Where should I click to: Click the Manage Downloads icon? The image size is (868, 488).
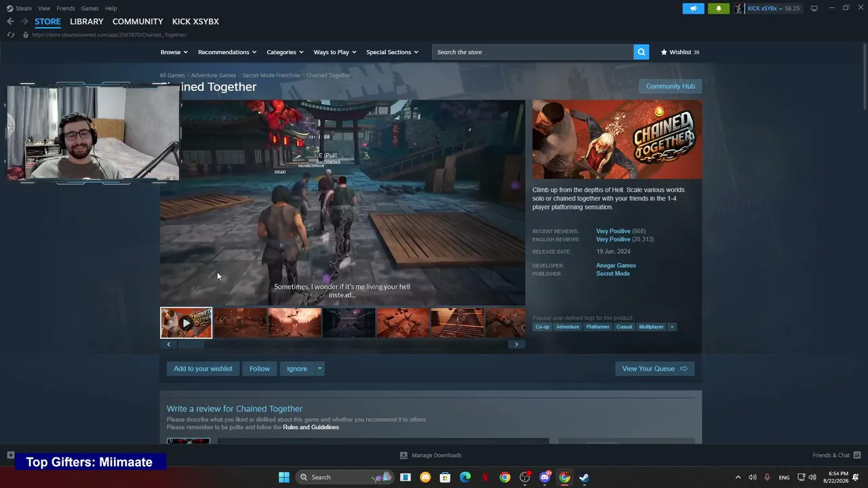click(x=403, y=455)
